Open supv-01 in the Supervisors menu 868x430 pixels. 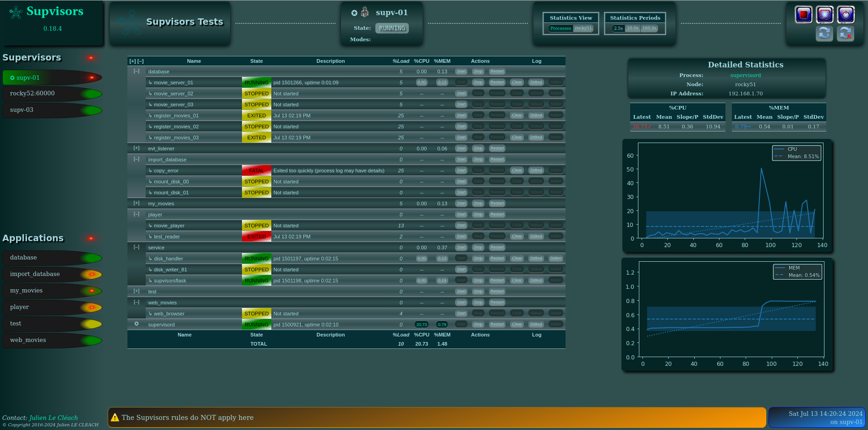(x=52, y=78)
